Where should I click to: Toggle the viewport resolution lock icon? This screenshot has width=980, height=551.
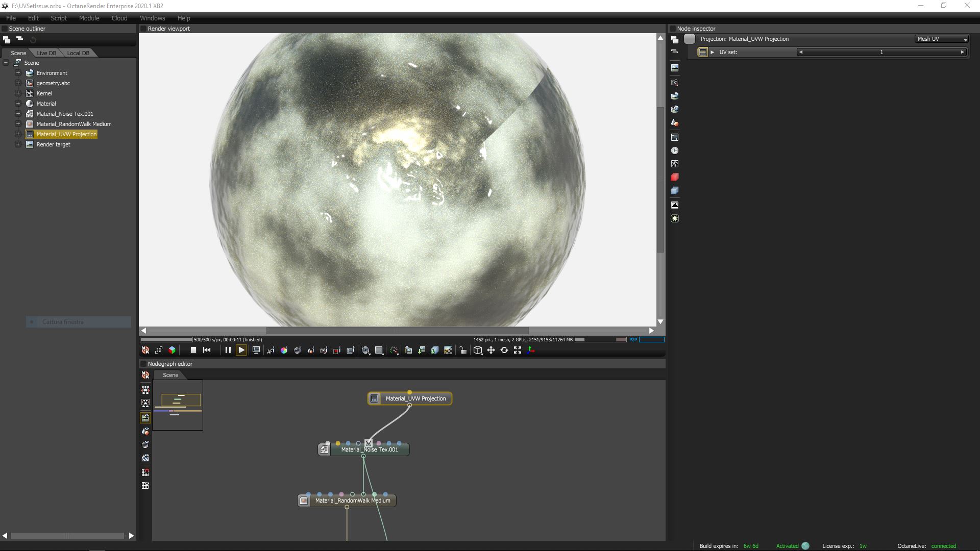(x=463, y=350)
